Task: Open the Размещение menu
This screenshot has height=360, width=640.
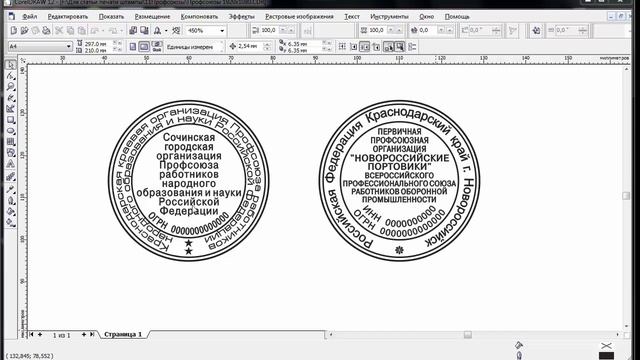Action: [x=152, y=17]
